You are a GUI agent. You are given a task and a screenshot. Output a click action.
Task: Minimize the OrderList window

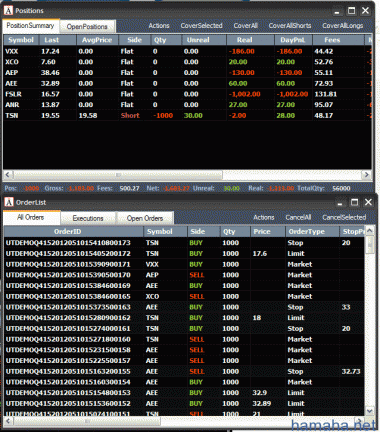(340, 202)
